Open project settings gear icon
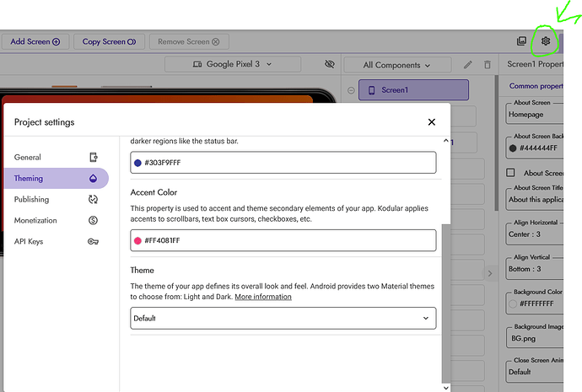This screenshot has height=392, width=582. coord(546,40)
